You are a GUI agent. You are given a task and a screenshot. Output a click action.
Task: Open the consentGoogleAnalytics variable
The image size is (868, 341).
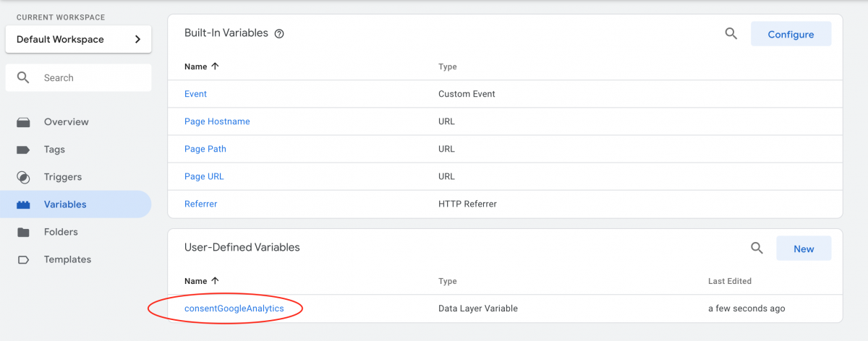click(x=234, y=308)
